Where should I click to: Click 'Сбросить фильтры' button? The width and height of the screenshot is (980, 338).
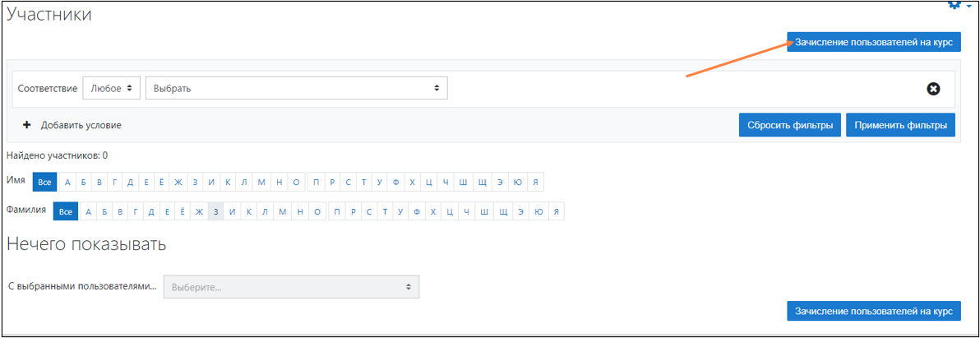pos(789,125)
